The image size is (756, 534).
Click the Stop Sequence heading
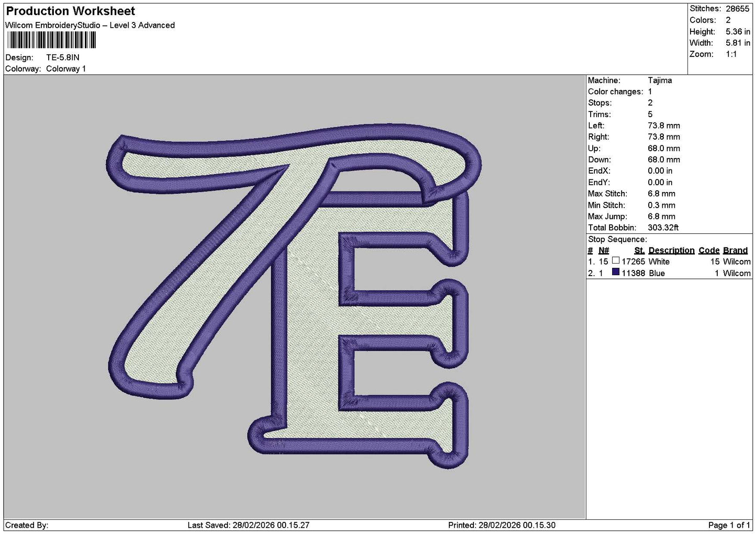[617, 240]
